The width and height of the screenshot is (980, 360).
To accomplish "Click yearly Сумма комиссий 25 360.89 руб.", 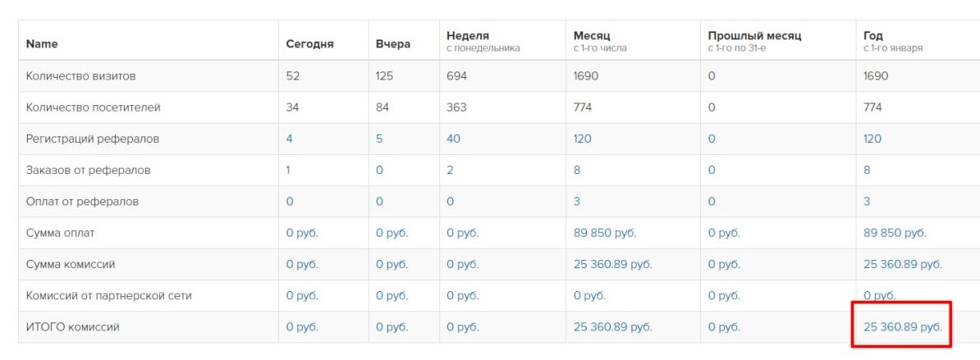I will tap(903, 264).
